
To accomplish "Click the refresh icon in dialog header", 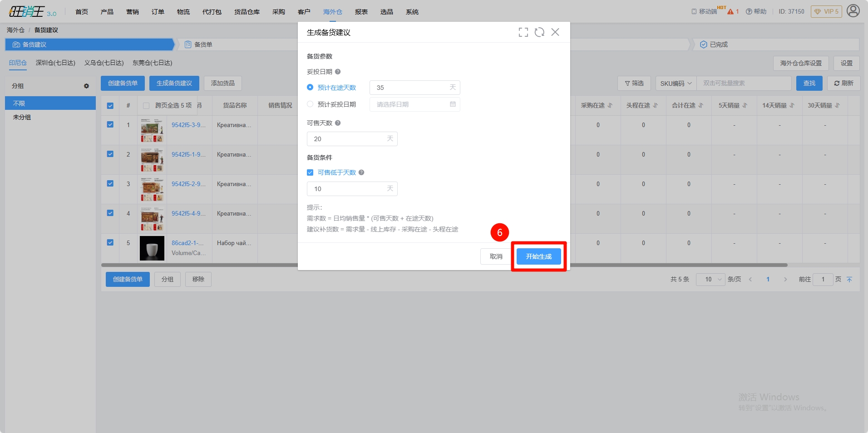I will (x=539, y=32).
